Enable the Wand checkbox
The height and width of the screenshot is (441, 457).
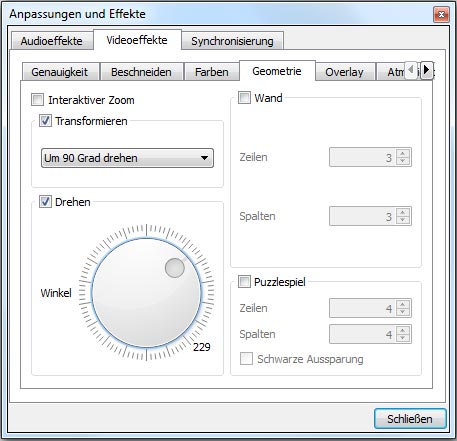pyautogui.click(x=244, y=98)
